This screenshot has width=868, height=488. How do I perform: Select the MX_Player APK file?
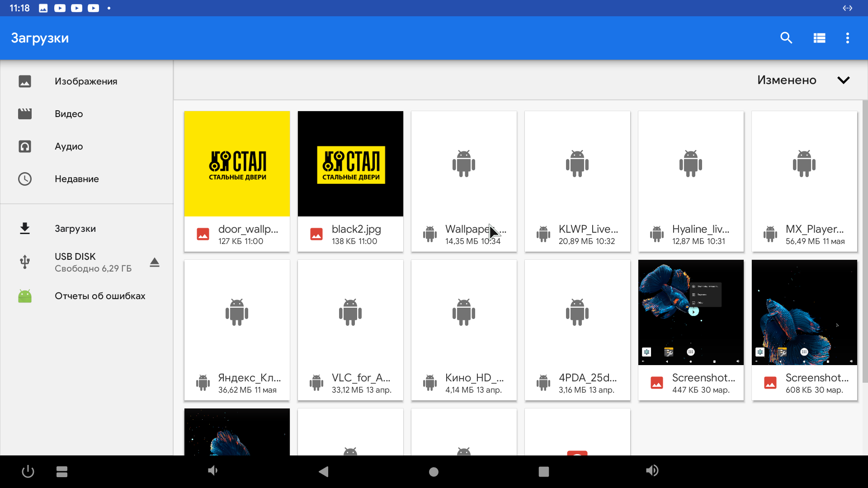pyautogui.click(x=804, y=181)
